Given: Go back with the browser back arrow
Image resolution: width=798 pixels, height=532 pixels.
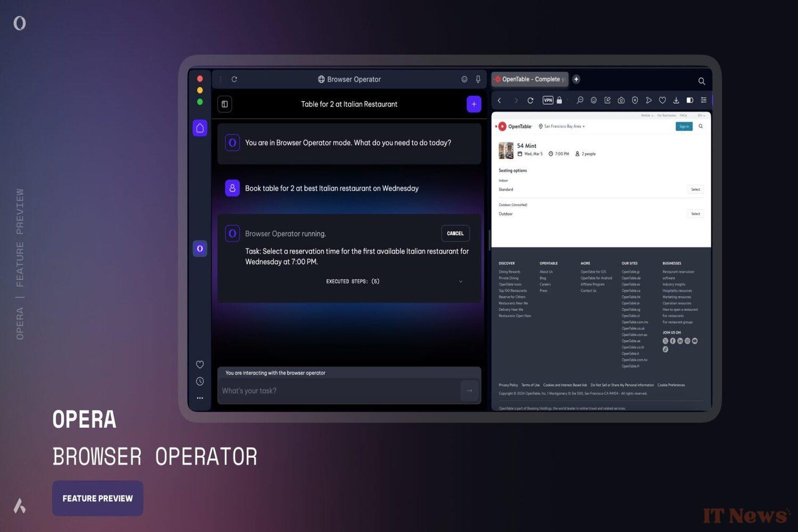Looking at the screenshot, I should click(x=500, y=101).
